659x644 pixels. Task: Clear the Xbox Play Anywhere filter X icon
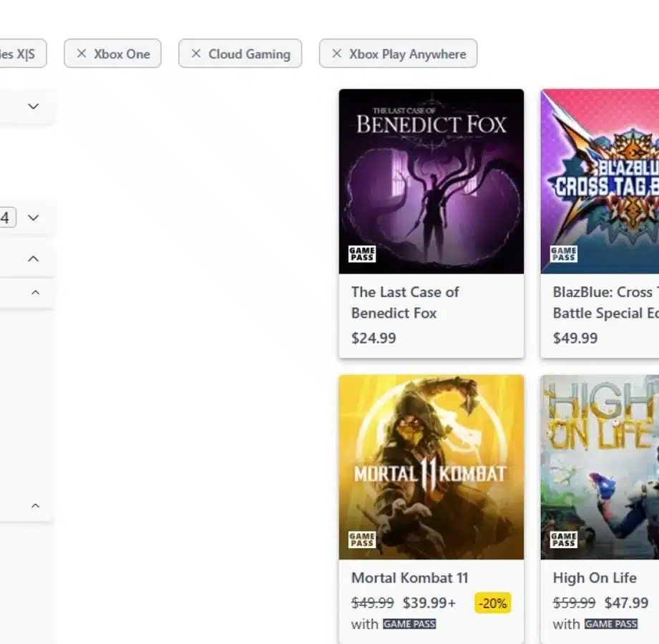coord(336,54)
